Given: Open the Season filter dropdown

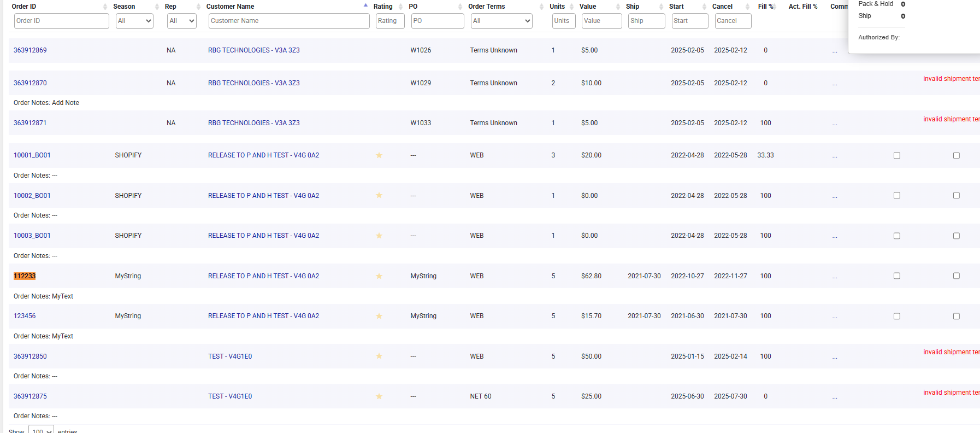Looking at the screenshot, I should pyautogui.click(x=134, y=21).
